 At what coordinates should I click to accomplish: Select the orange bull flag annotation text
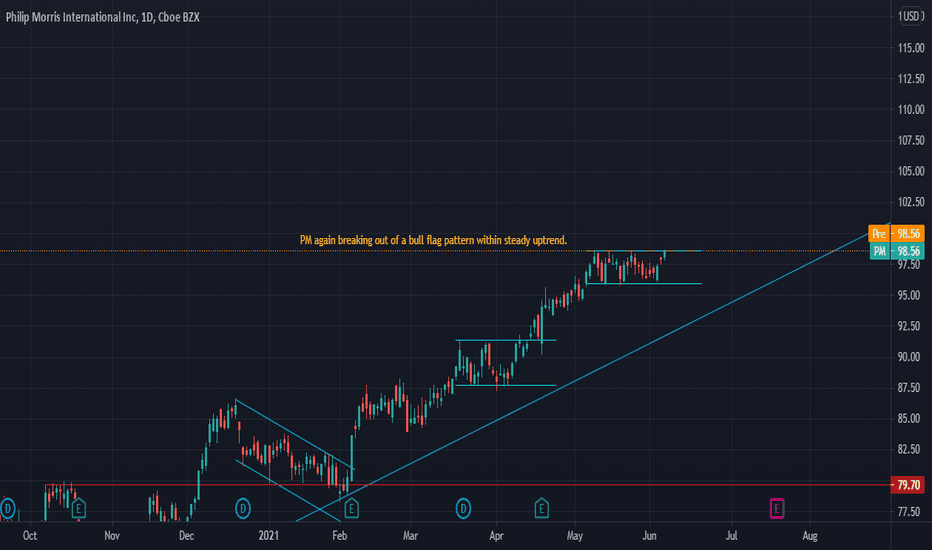tap(433, 240)
